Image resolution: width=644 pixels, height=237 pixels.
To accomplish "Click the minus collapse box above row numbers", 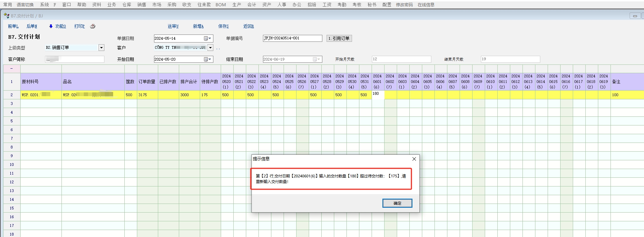I will (12, 69).
